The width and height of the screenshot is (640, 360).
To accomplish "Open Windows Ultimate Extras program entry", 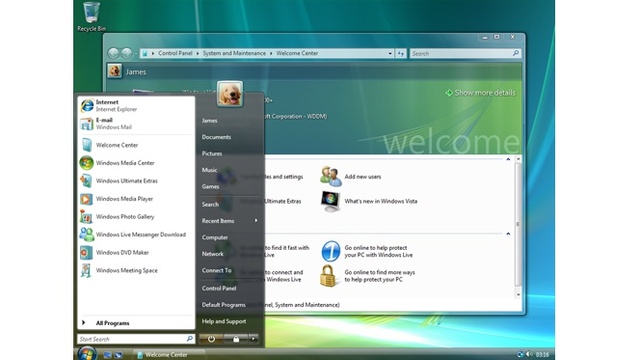I will tap(136, 181).
